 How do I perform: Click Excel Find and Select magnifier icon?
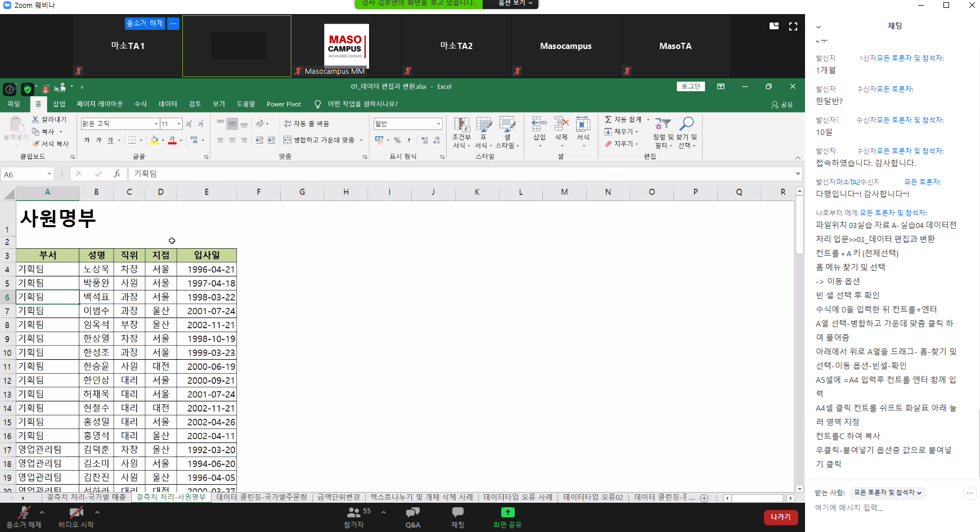click(686, 124)
